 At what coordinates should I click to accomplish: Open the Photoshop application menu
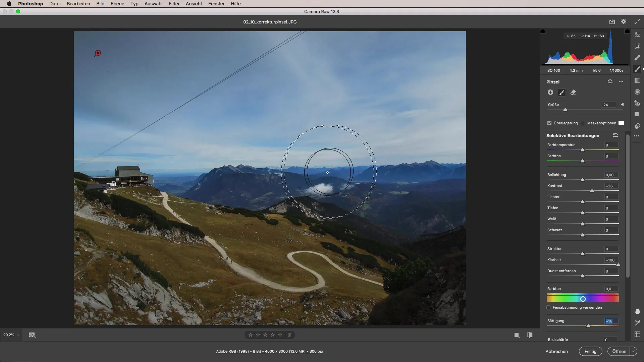31,4
